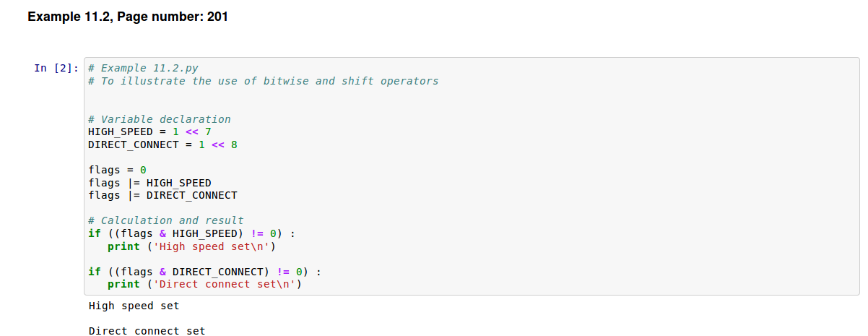Click the 'flags = 0' line
The image size is (868, 336).
click(x=117, y=170)
